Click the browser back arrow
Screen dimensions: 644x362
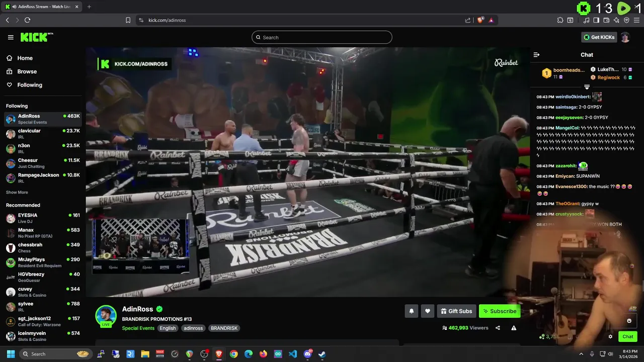click(x=7, y=20)
